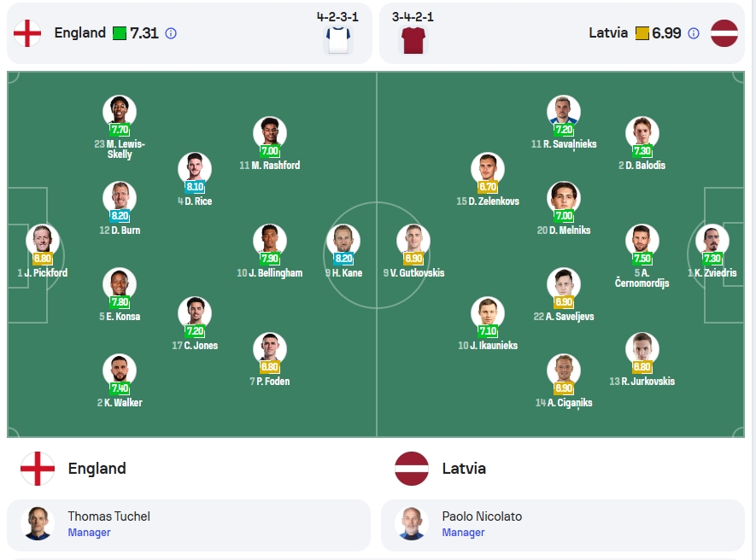Click the England flag in the header
Screen dimensions: 756x560
[27, 33]
